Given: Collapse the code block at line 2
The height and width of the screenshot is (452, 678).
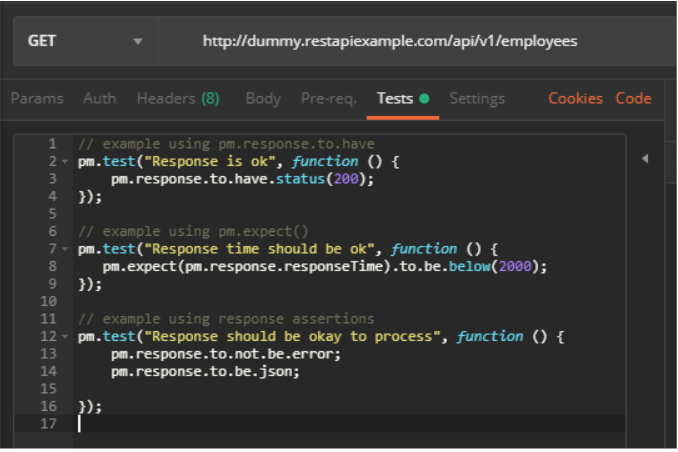Looking at the screenshot, I should pos(65,162).
